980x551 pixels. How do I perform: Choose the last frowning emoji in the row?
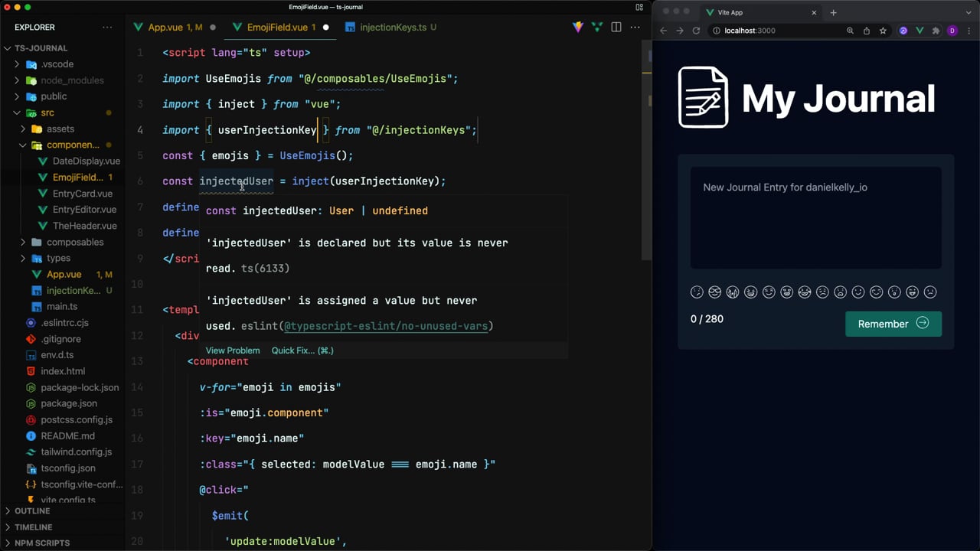[930, 292]
